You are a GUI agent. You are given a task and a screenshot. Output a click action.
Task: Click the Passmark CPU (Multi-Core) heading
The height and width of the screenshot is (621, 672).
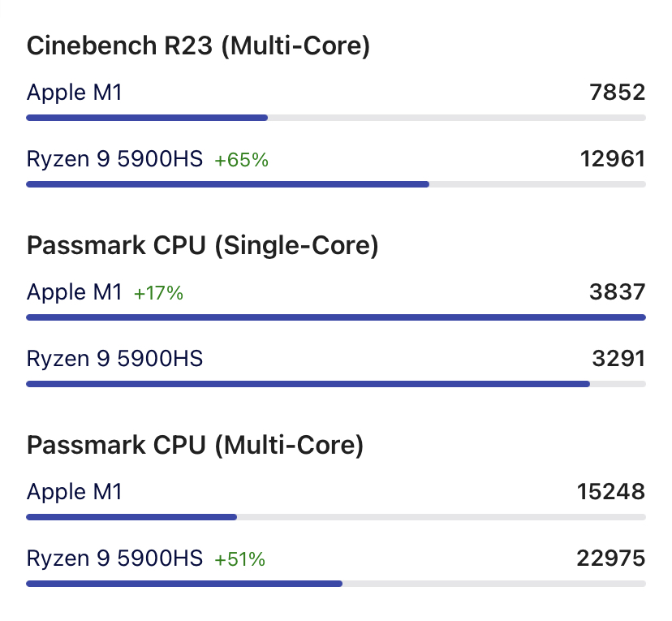[x=195, y=445]
